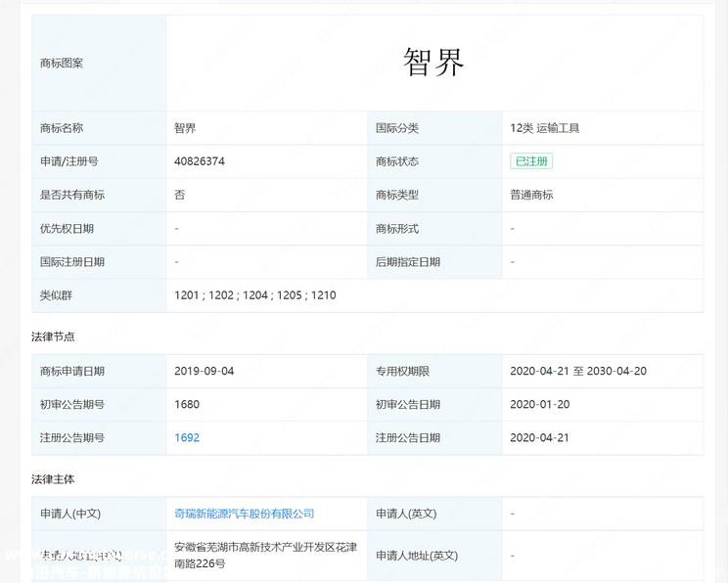Select preliminary announcement date 2020-01-20
Image resolution: width=728 pixels, height=583 pixels.
click(539, 404)
